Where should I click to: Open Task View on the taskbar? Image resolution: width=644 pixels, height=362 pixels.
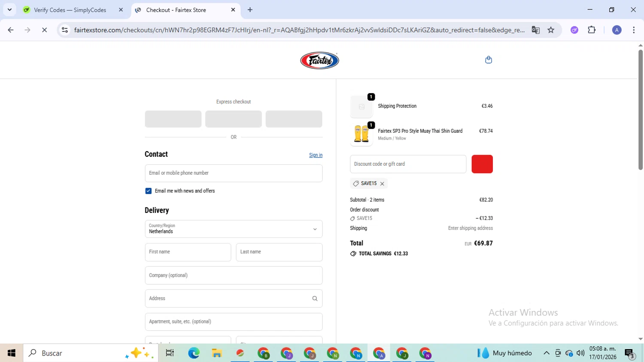pos(170,353)
